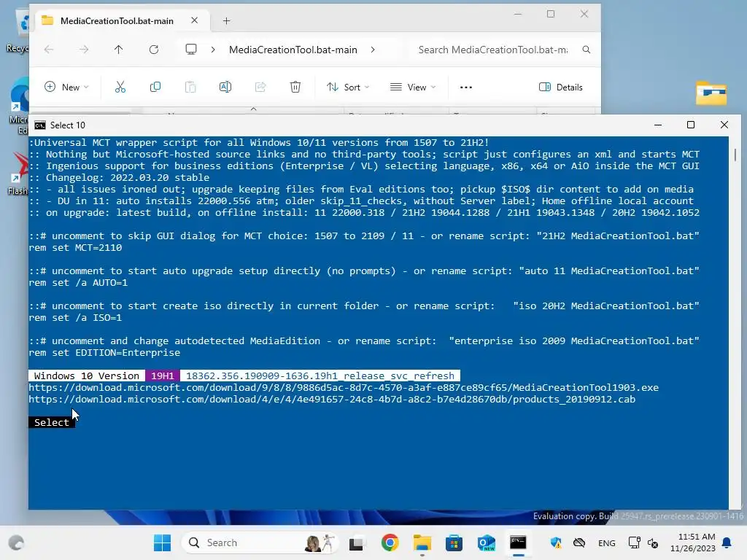747x560 pixels.
Task: Click the weather widget icon on taskbar
Action: (x=16, y=542)
